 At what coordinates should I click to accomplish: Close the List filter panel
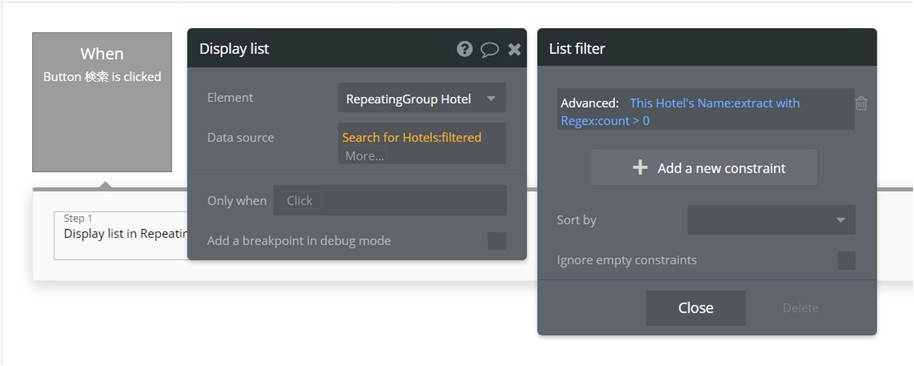[x=695, y=308]
